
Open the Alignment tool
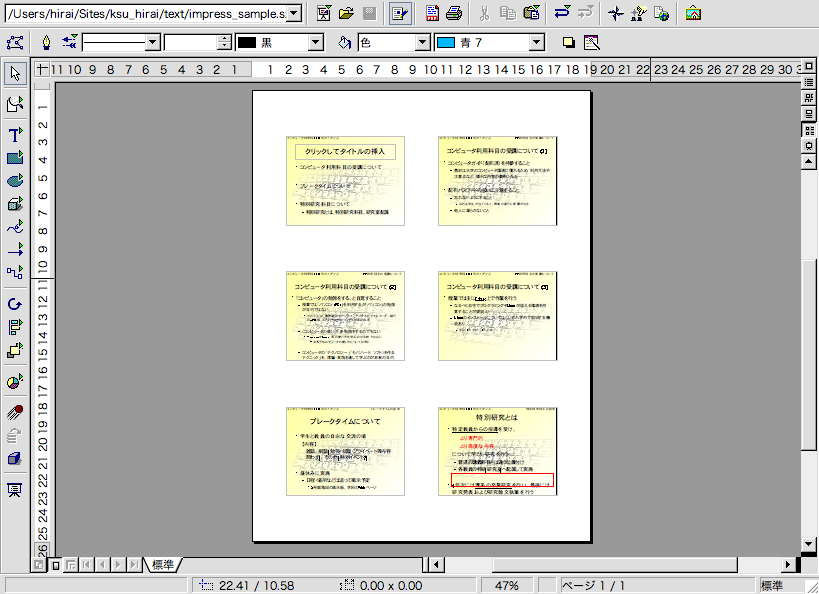(15, 328)
